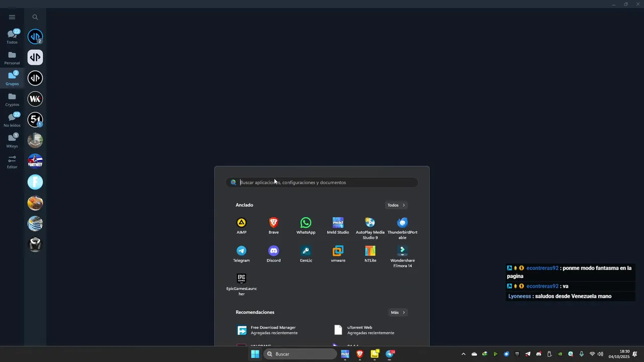Open the yellow sticky app on taskbar

375,354
